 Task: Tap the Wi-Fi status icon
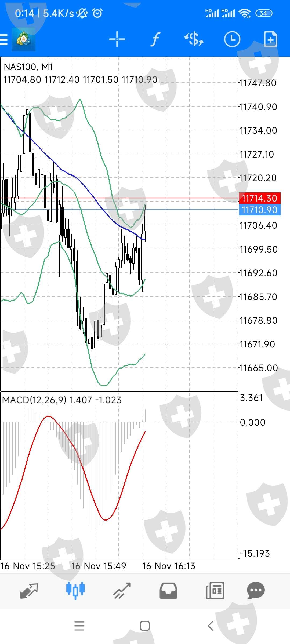click(245, 13)
